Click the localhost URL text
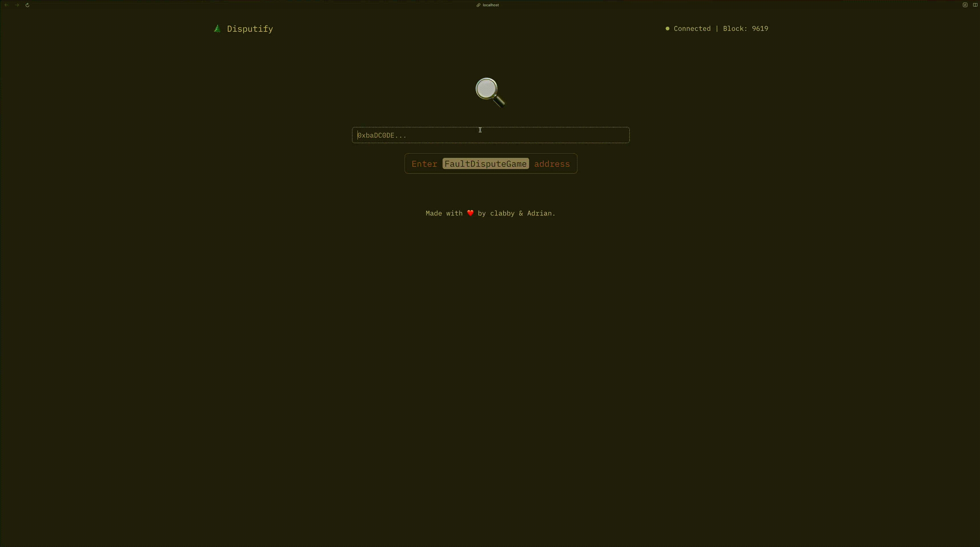Viewport: 980px width, 547px height. pos(490,5)
